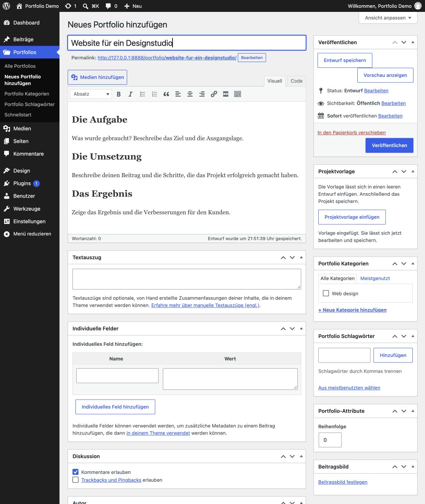Uncheck Kommentare erlauben
This screenshot has height=504, width=425.
click(x=75, y=472)
